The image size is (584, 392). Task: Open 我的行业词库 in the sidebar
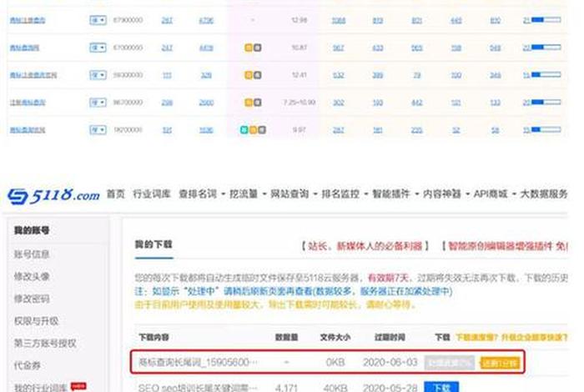41,387
